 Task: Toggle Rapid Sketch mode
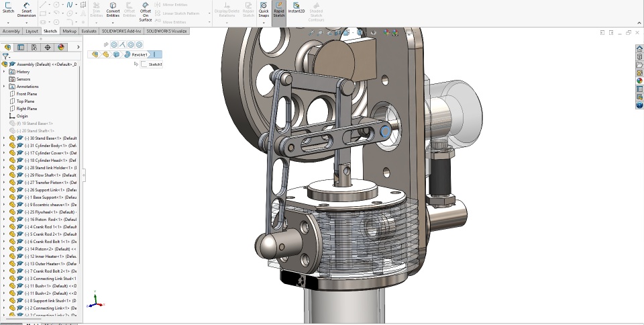[x=279, y=8]
